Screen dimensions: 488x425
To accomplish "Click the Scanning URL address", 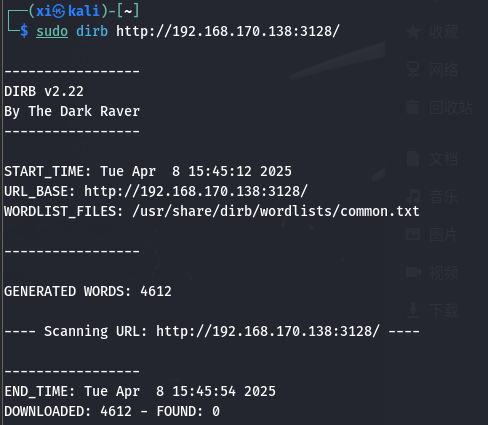I will 268,331.
